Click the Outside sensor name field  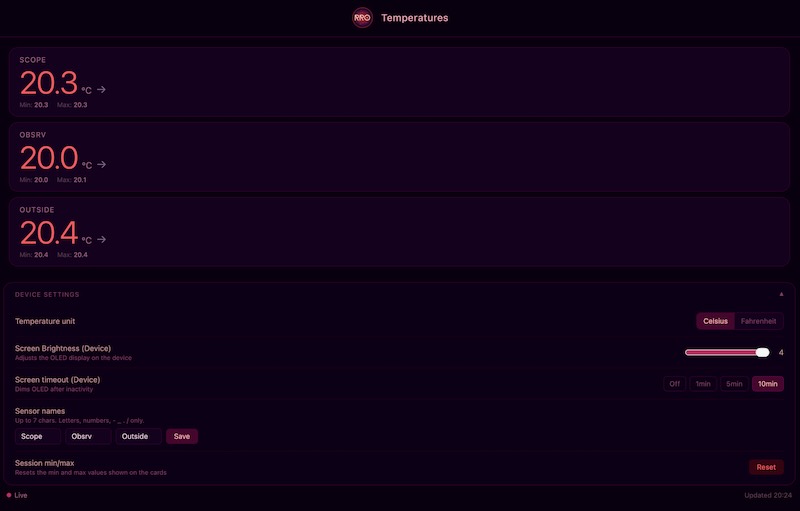pyautogui.click(x=138, y=437)
